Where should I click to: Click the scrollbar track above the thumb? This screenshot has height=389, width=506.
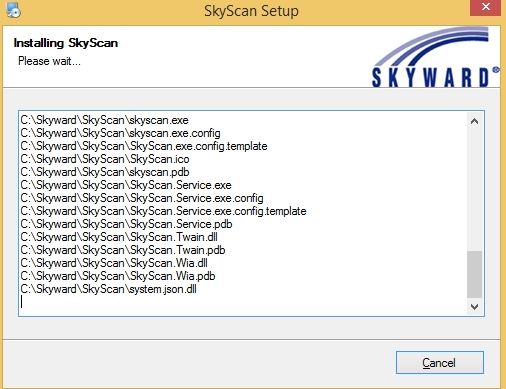coord(474,190)
